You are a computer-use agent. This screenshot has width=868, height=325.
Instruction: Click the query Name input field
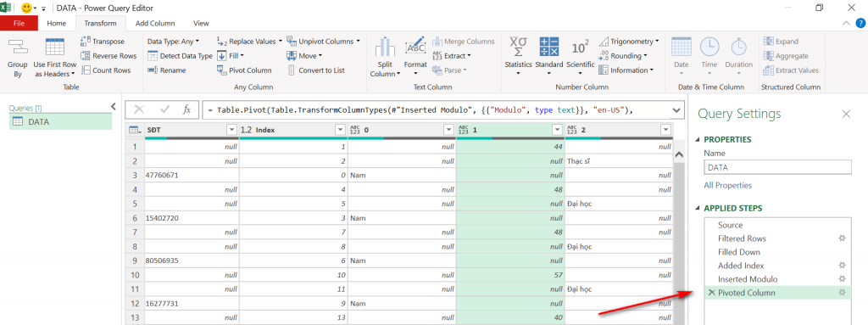click(777, 167)
